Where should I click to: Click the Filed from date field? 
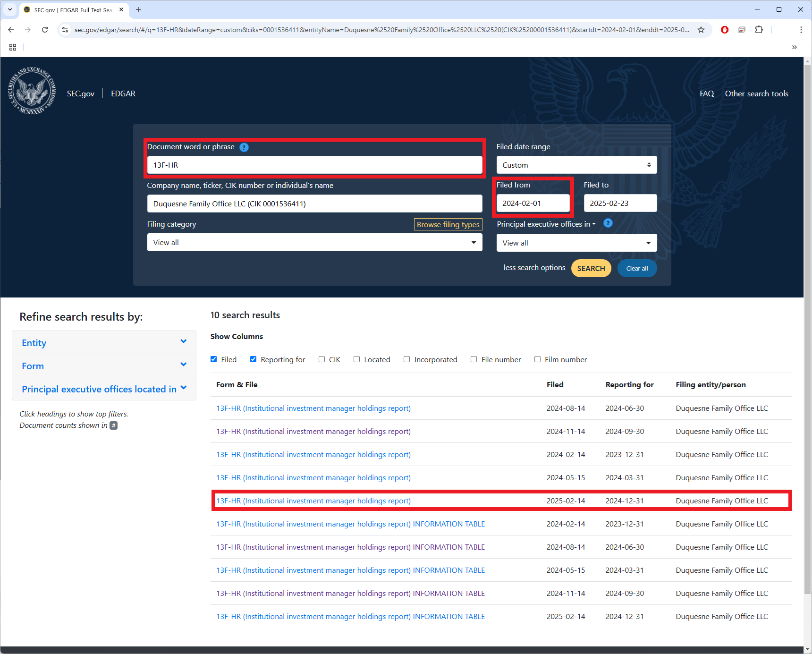click(x=533, y=203)
